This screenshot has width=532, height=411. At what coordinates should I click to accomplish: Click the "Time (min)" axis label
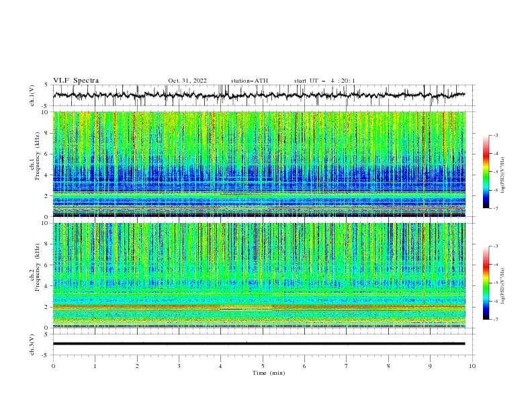pos(269,373)
